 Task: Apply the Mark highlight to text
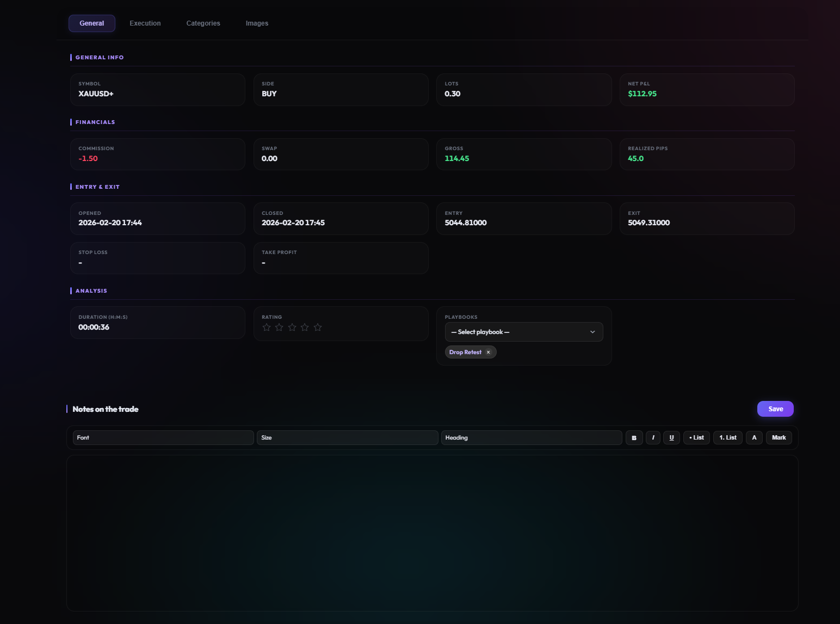coord(779,438)
